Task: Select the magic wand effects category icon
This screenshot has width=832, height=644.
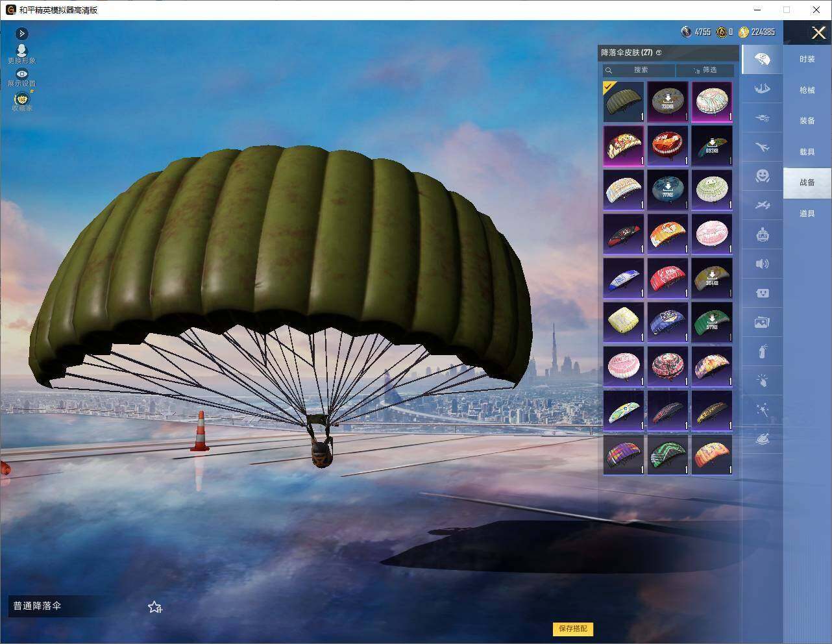Action: click(763, 410)
